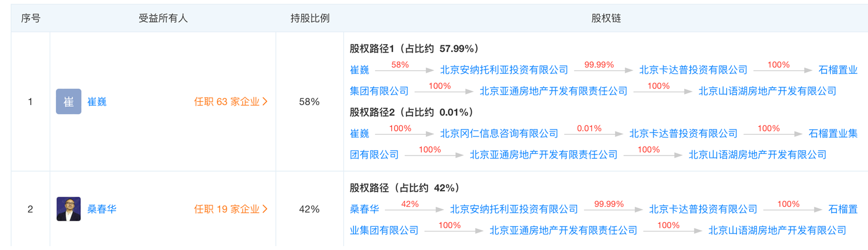
Task: Click the 股权链 column header
Action: [x=606, y=18]
